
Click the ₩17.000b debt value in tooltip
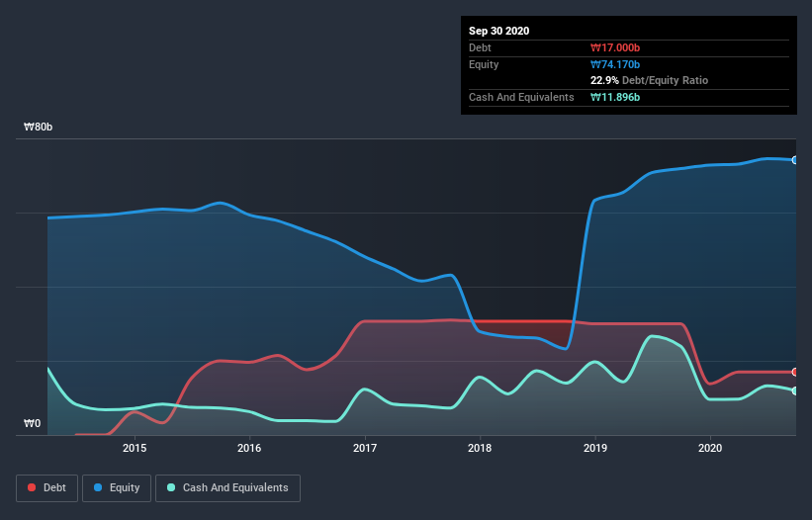[x=615, y=47]
